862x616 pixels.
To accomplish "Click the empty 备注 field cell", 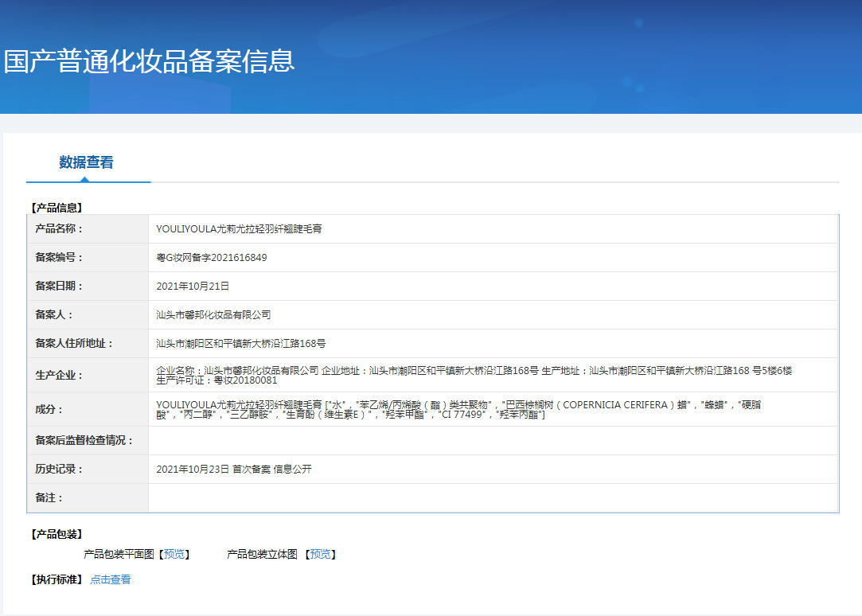I will pyautogui.click(x=493, y=497).
